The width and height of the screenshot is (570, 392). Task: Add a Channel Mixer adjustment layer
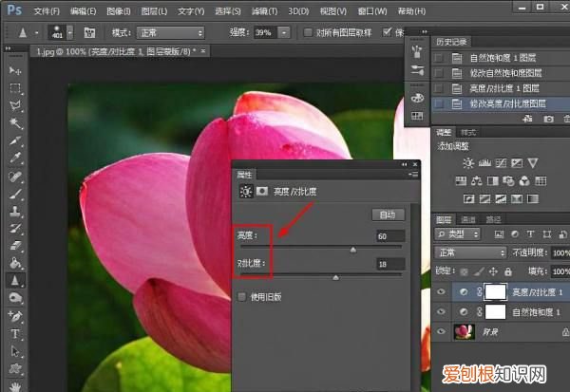point(524,180)
